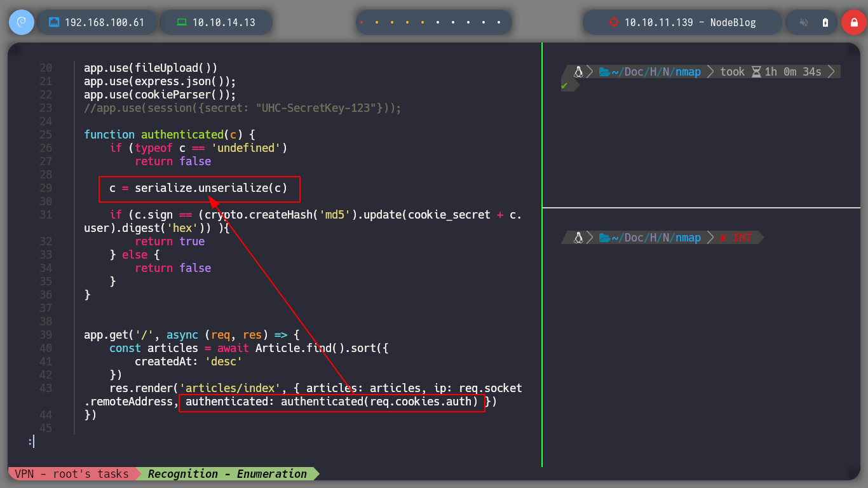Click the green checkmark status in upper pane
868x488 pixels.
[x=564, y=85]
